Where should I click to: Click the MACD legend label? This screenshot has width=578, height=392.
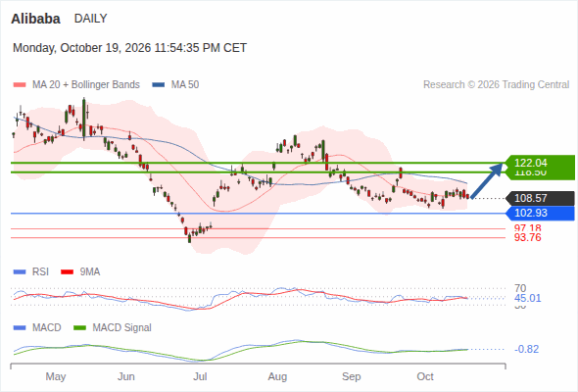46,328
